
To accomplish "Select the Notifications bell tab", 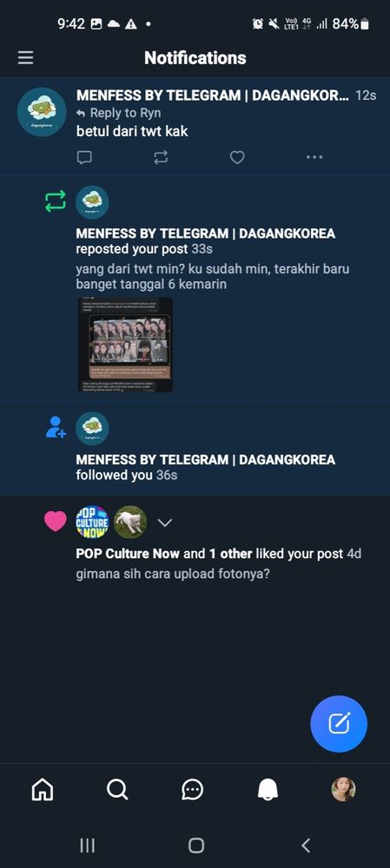I will [x=268, y=789].
